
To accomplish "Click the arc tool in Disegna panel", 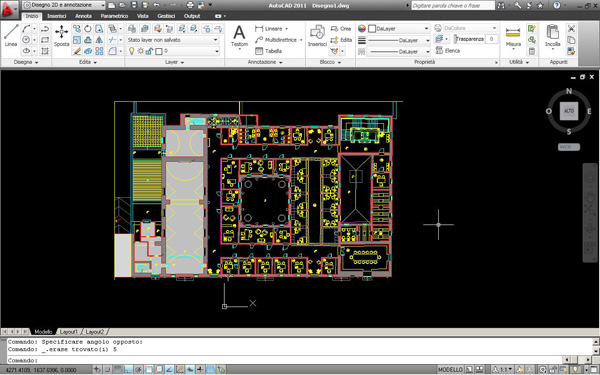I will pos(26,29).
